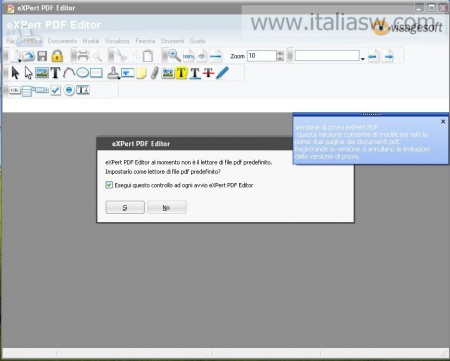450x361 pixels.
Task: Select the white arrow object tool
Action: [x=29, y=73]
